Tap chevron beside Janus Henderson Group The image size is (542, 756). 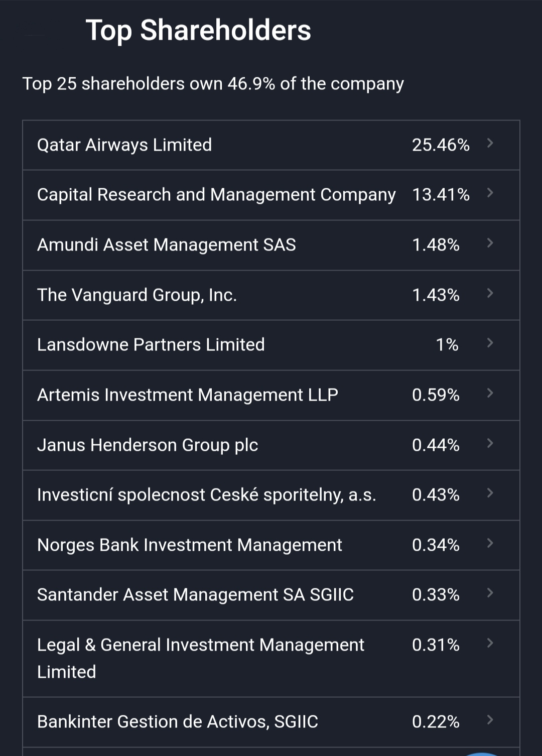[490, 443]
